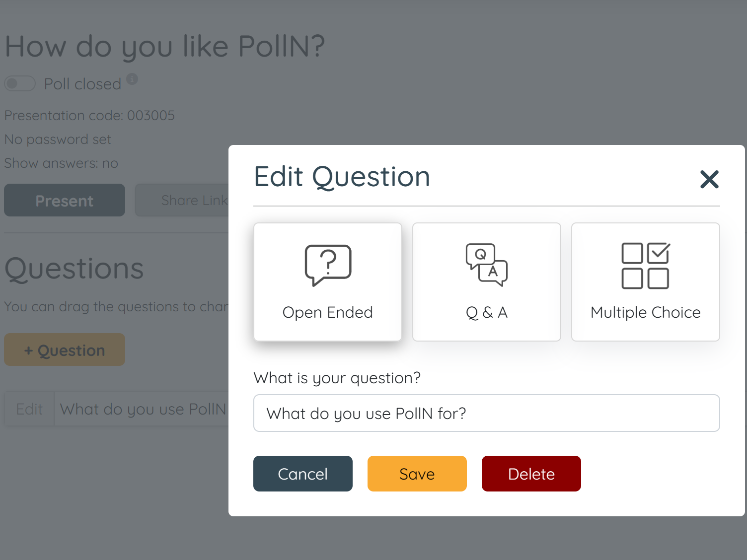Edit the question 'What do you use PollN'
The height and width of the screenshot is (560, 747).
[29, 409]
